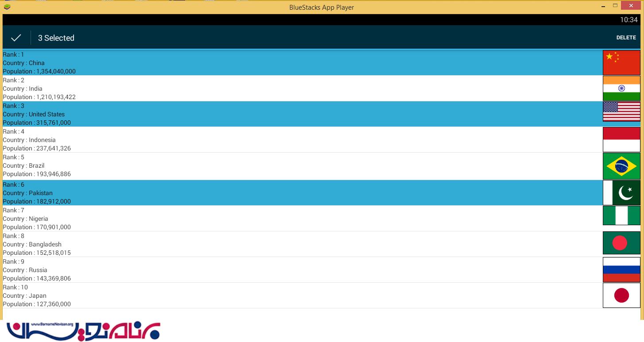Click the text "Population : 237,641,326"

(37, 148)
